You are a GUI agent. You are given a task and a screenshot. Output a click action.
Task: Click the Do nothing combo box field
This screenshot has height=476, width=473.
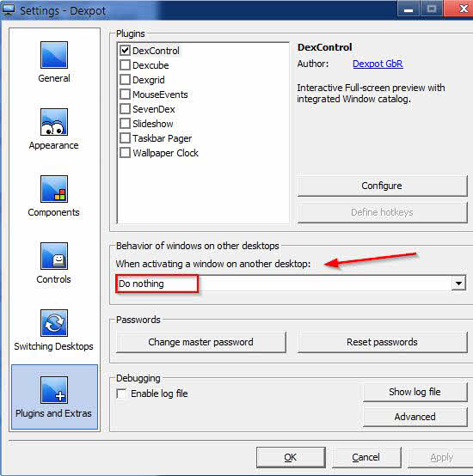(x=291, y=284)
